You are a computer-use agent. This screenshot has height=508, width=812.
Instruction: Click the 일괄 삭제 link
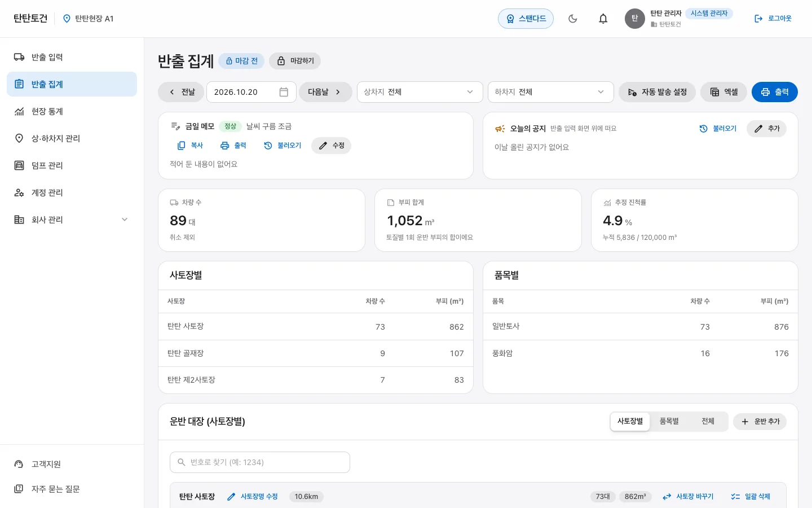[x=751, y=497]
